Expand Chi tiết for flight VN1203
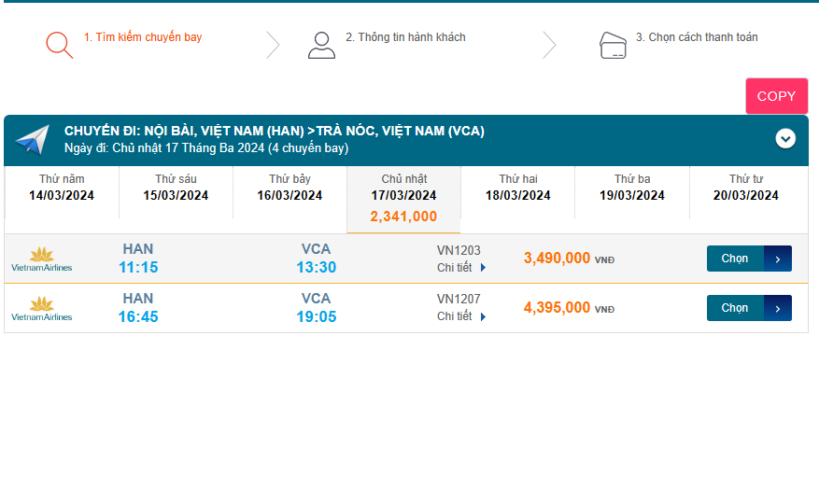 click(x=461, y=267)
